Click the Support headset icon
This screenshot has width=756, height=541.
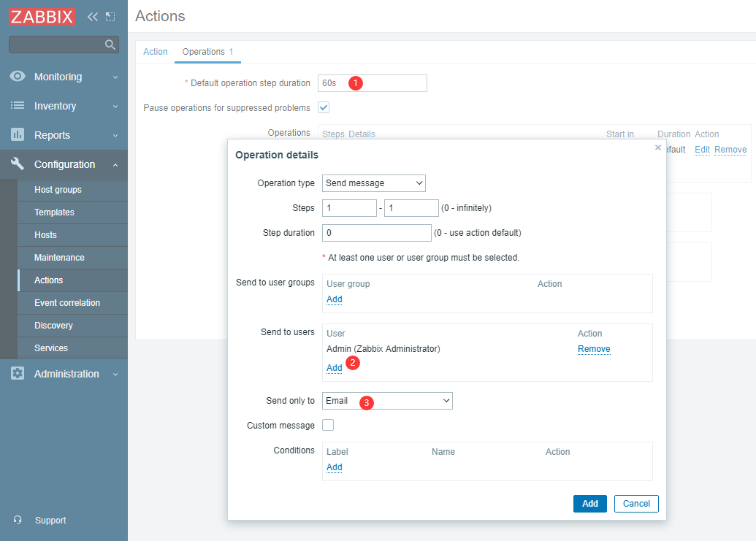point(18,521)
